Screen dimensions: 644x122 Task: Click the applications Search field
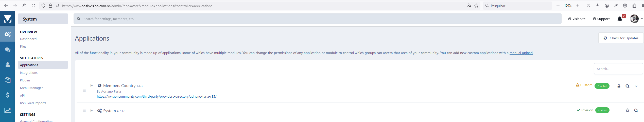coord(618,69)
